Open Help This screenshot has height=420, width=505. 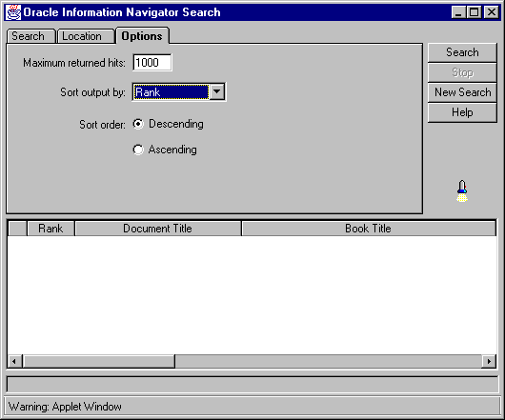click(462, 112)
